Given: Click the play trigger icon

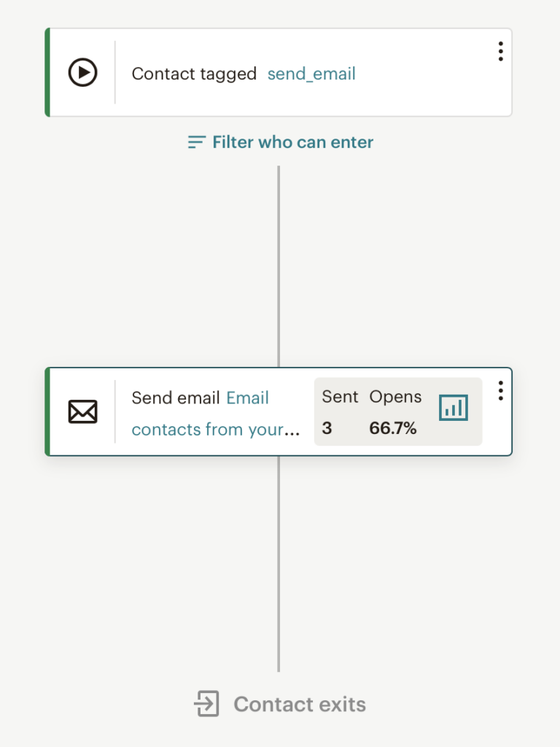Looking at the screenshot, I should 82,73.
